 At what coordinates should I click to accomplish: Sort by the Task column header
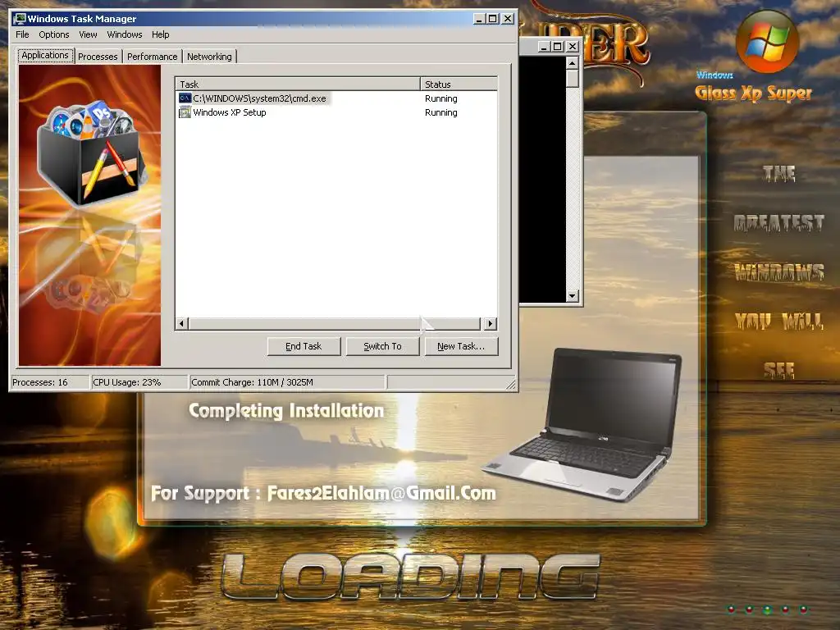(298, 84)
